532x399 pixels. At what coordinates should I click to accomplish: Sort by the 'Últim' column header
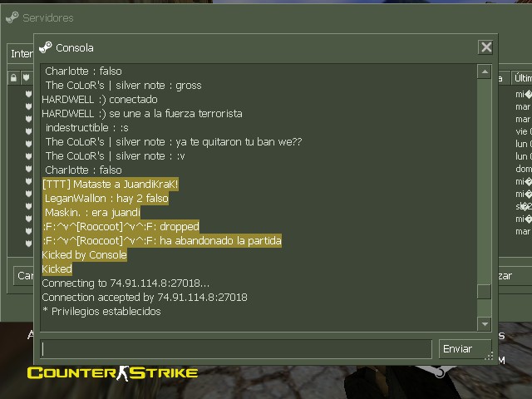click(522, 77)
